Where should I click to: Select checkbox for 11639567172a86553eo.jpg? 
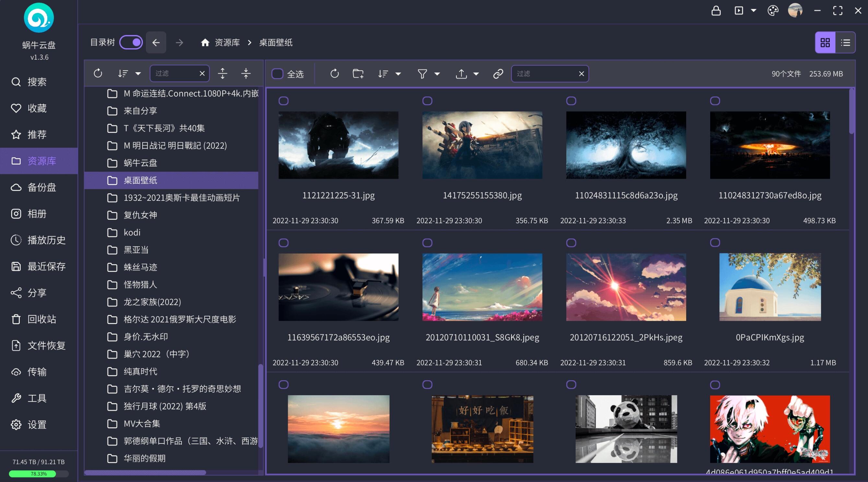coord(283,243)
